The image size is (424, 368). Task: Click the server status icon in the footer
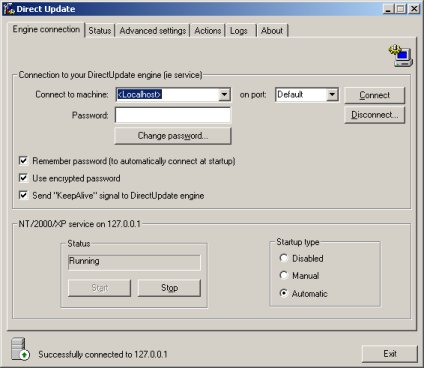click(20, 349)
